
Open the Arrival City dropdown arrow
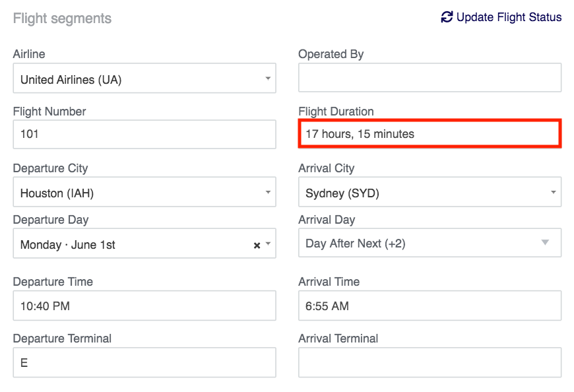[x=553, y=192]
